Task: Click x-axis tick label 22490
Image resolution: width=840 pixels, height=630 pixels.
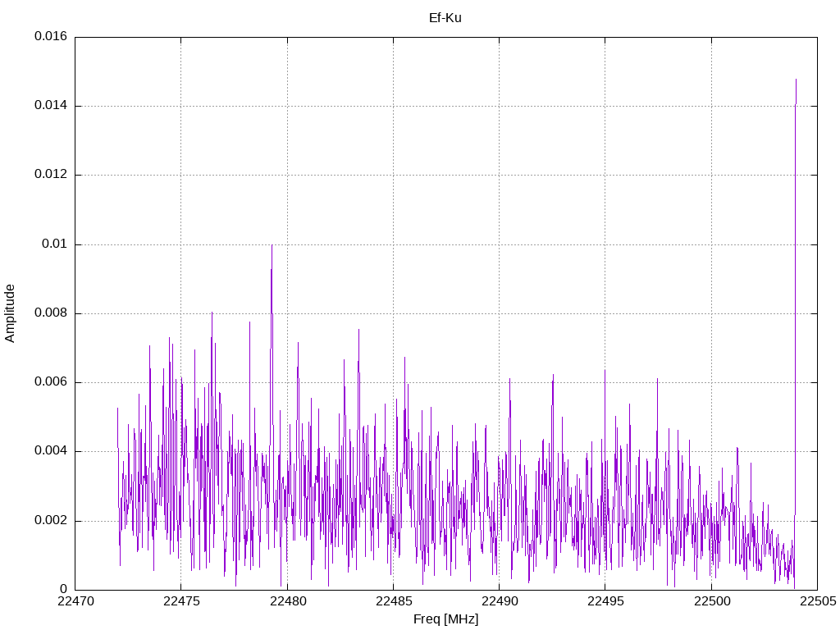Action: click(500, 601)
